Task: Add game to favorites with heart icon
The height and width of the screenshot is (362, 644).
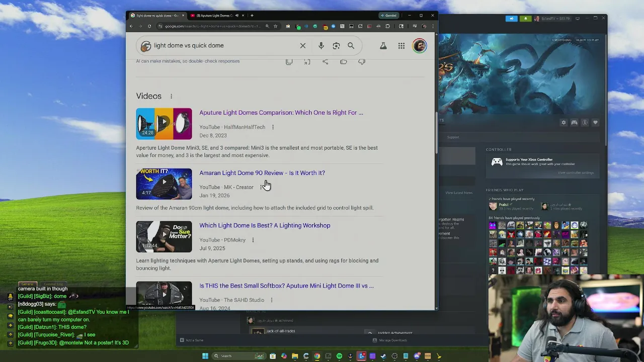Action: 595,122
